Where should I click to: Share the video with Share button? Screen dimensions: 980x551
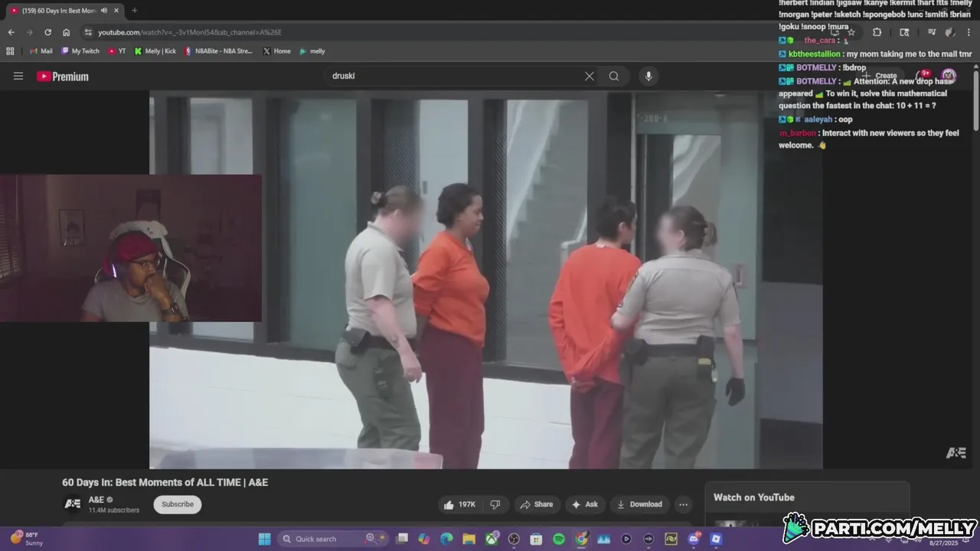coord(536,504)
